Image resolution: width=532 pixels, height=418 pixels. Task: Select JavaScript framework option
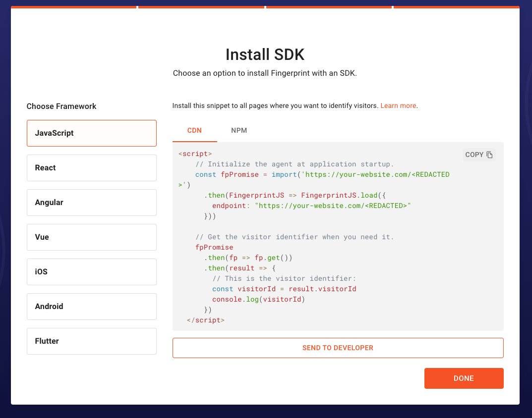click(92, 133)
